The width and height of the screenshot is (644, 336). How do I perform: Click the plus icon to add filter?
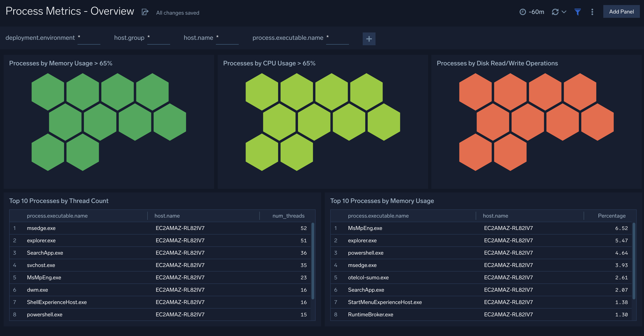pyautogui.click(x=369, y=38)
